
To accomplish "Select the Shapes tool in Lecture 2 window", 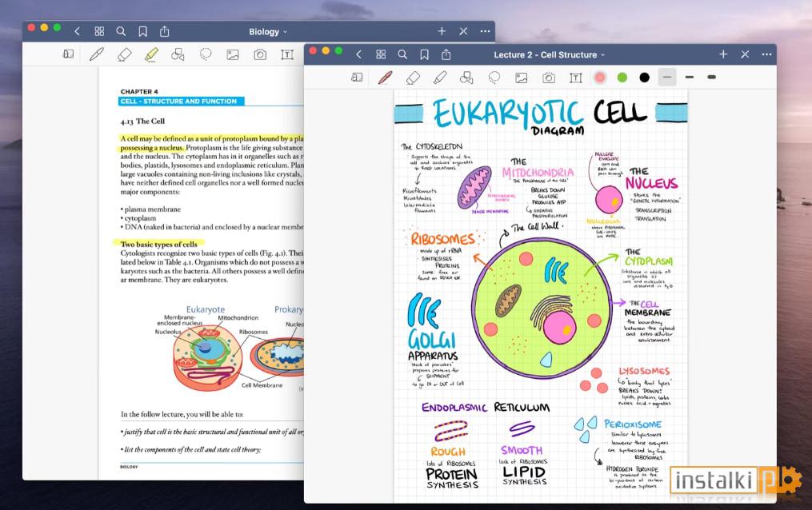I will (x=466, y=78).
